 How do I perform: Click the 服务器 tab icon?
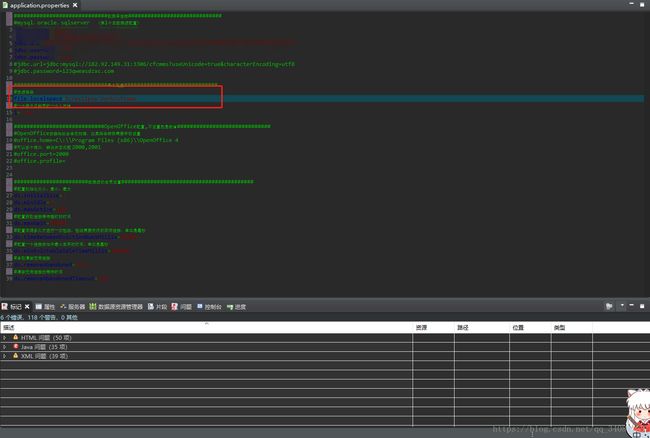(63, 307)
